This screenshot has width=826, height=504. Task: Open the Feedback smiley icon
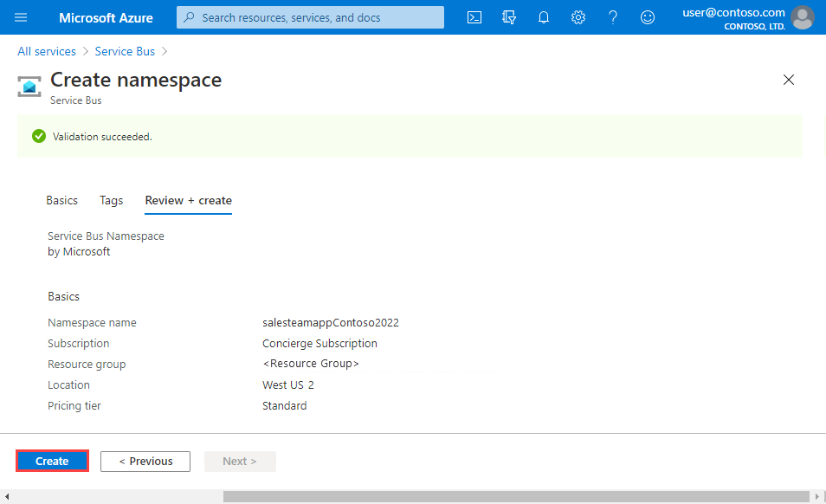pos(648,17)
